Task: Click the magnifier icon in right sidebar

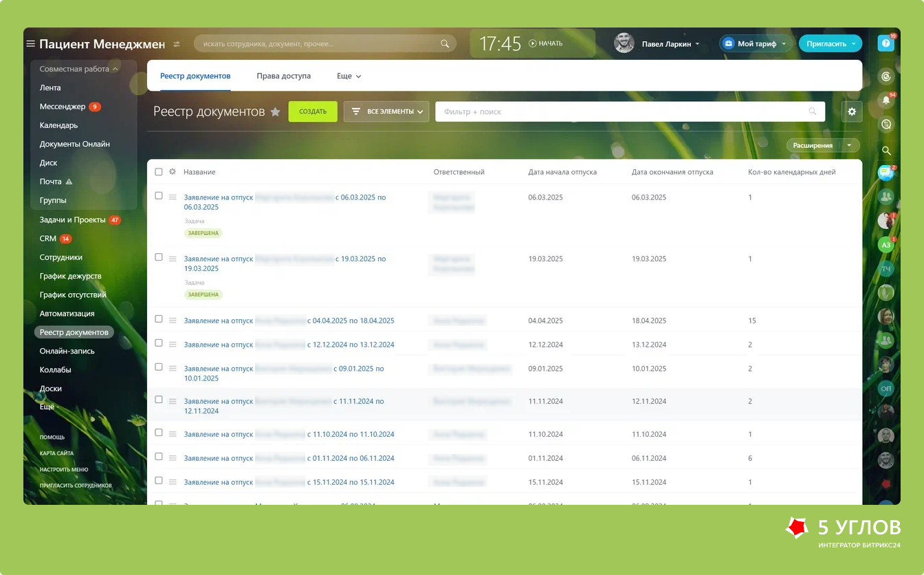Action: [x=886, y=151]
